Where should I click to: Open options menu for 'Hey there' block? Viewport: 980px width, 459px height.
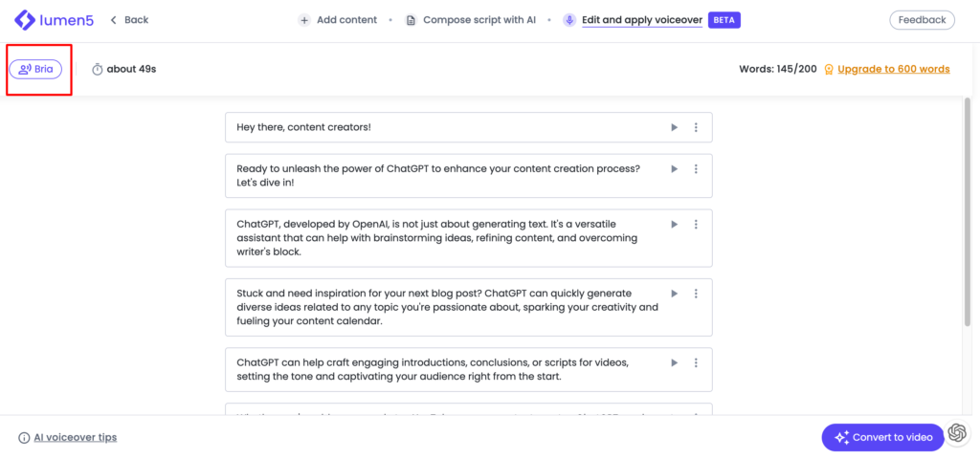[696, 127]
